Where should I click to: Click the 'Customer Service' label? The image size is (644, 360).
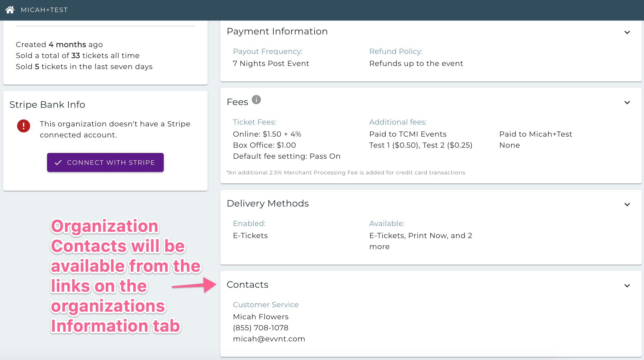[266, 305]
